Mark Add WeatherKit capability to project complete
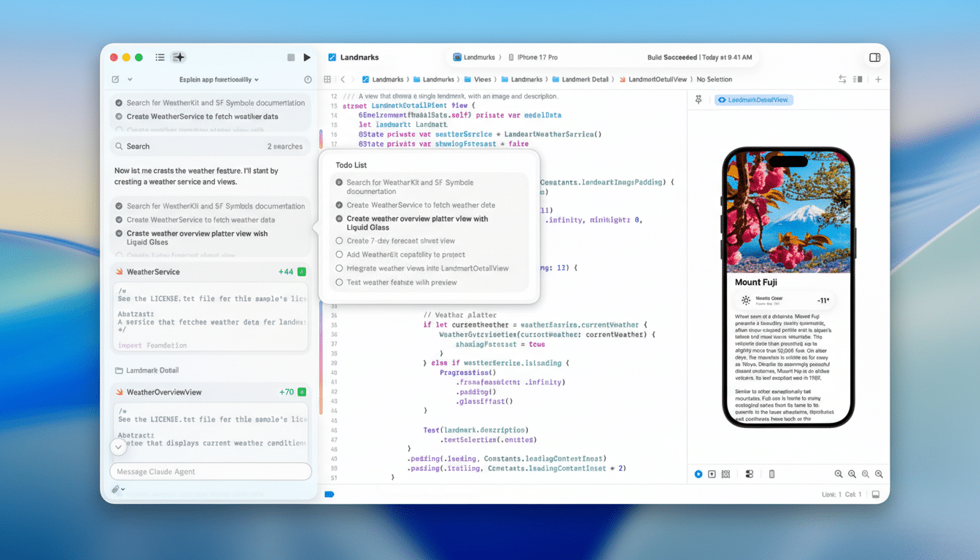This screenshot has height=560, width=980. (x=339, y=254)
